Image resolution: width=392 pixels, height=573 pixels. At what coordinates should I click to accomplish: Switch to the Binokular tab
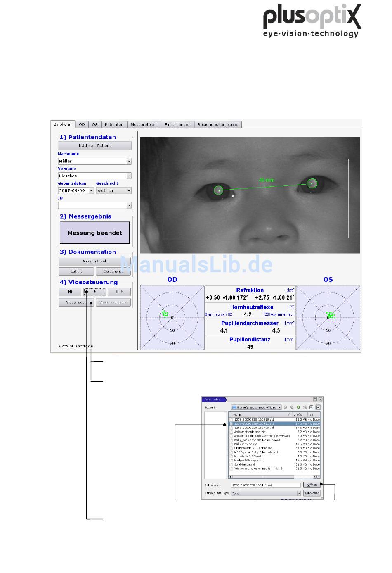pos(63,124)
